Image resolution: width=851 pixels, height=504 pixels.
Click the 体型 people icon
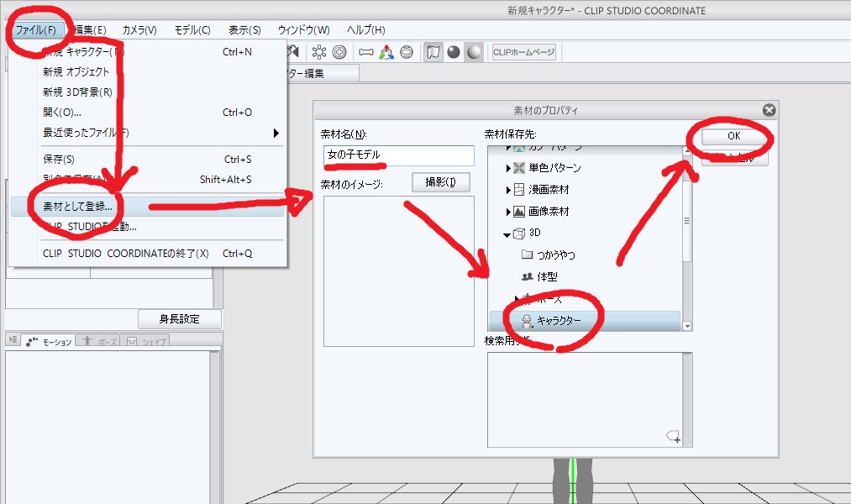pyautogui.click(x=527, y=276)
